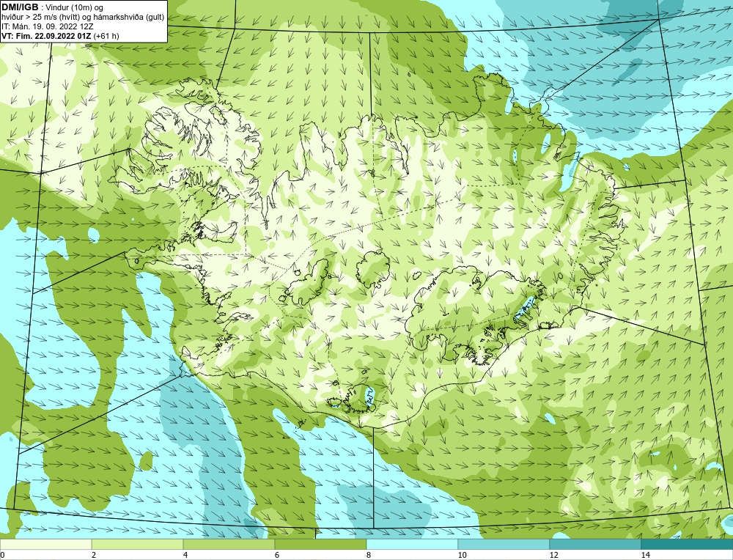
Task: Click the 0–2 m/s palest legend swatch
Action: click(x=45, y=544)
